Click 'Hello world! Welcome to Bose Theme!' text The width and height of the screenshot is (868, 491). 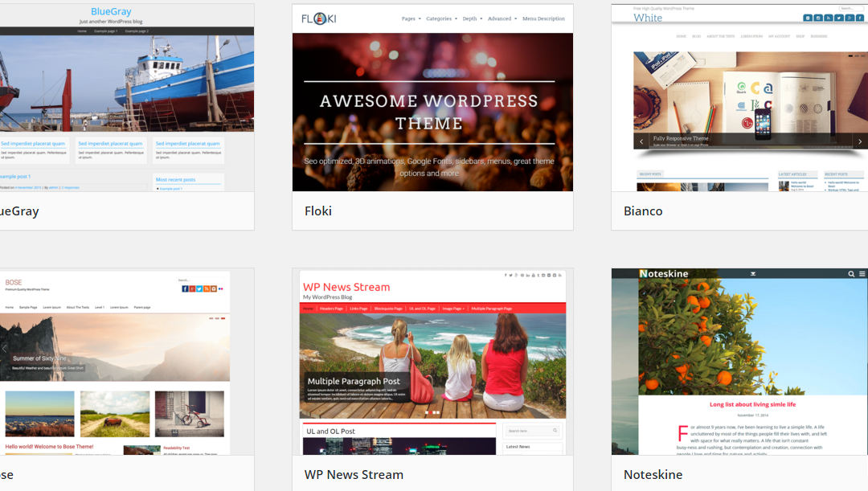[49, 447]
